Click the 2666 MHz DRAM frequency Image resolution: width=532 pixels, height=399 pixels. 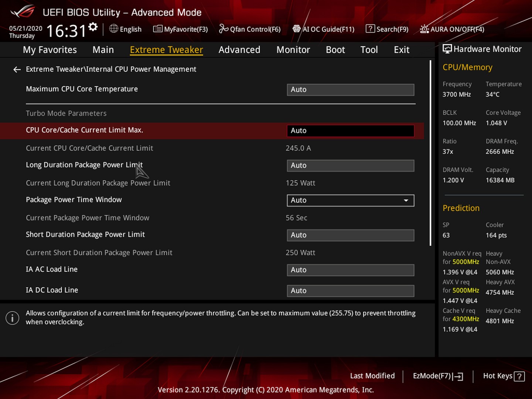click(500, 152)
